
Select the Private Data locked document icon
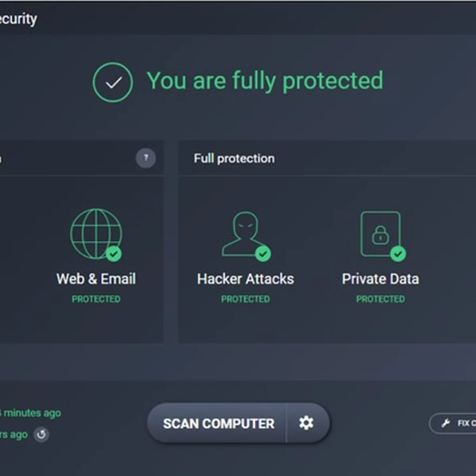[380, 233]
